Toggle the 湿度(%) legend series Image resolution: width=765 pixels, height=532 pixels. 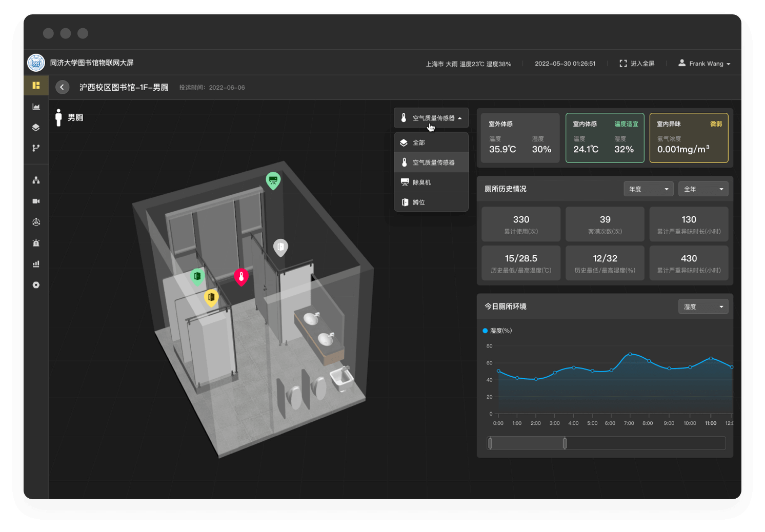[497, 331]
